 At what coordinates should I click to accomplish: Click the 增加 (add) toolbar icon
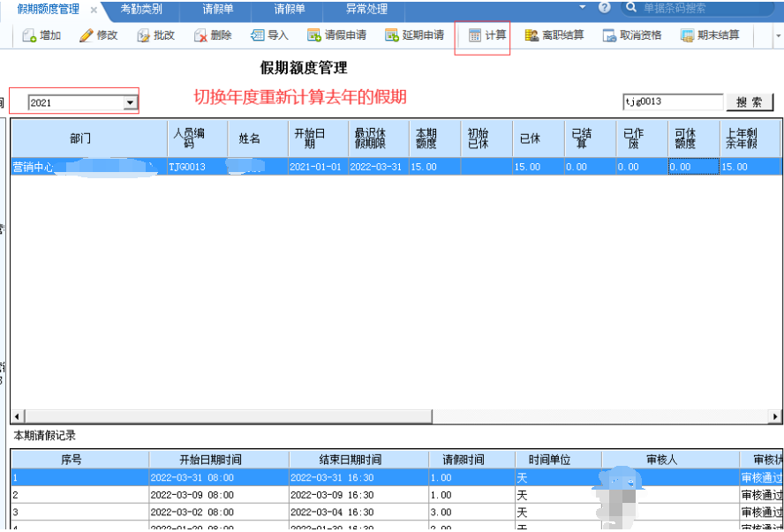coord(29,36)
